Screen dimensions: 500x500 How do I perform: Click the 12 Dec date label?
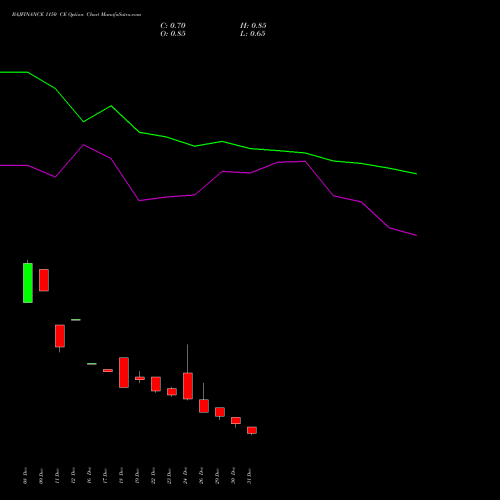point(74,476)
